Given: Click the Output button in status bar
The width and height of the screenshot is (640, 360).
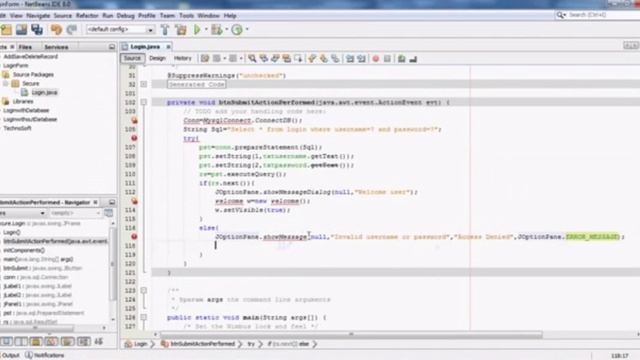Looking at the screenshot, I should (x=10, y=355).
